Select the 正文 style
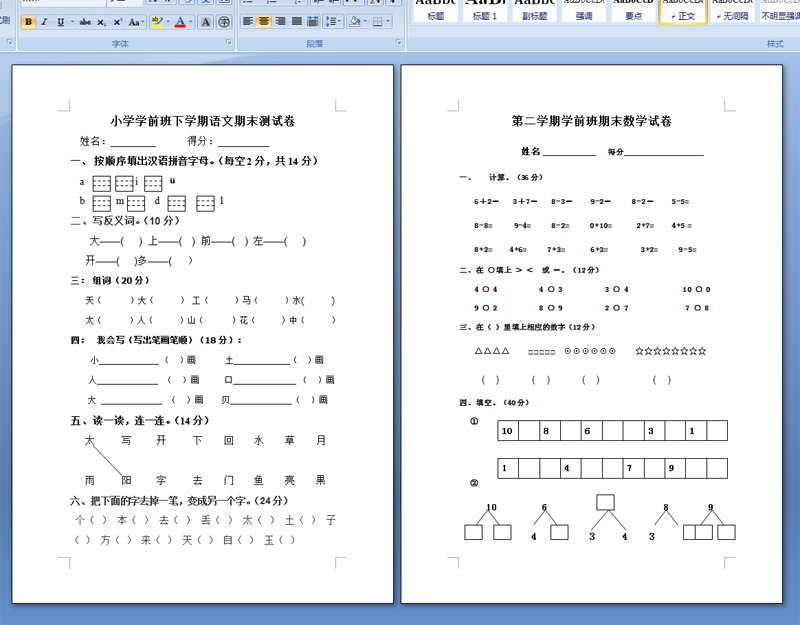The width and height of the screenshot is (800, 625). point(683,11)
